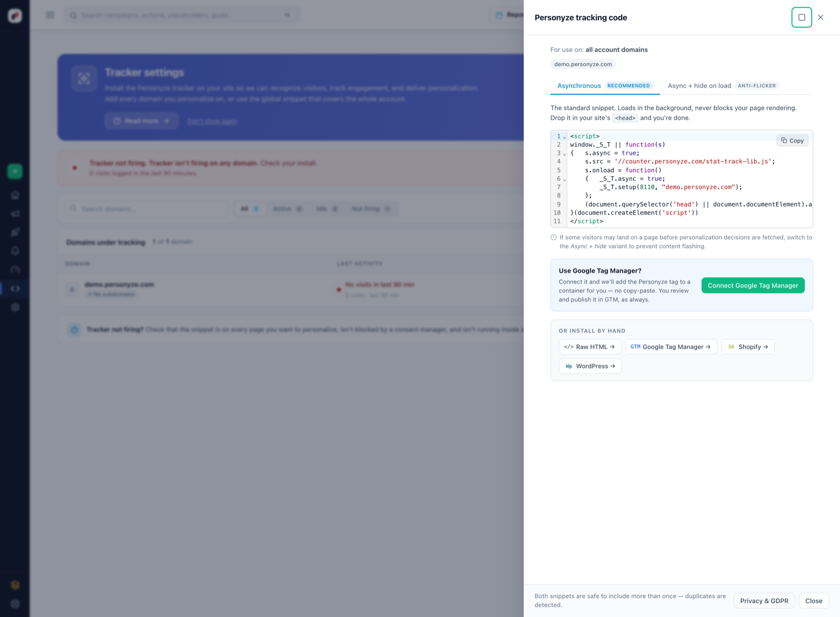The width and height of the screenshot is (840, 617).
Task: Select the Active domains filter
Action: point(287,208)
